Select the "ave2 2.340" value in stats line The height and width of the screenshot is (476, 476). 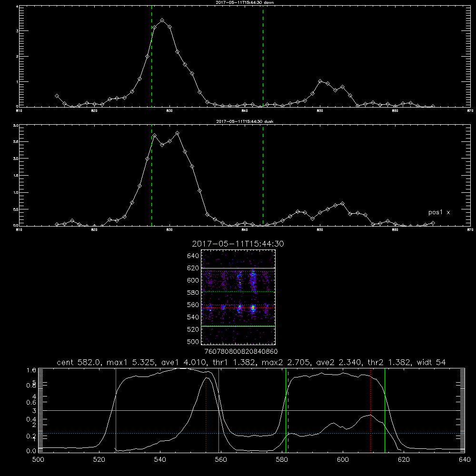[x=338, y=362]
